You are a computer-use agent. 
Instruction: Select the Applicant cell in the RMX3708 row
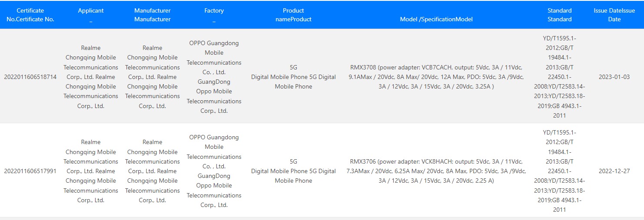[x=91, y=77]
